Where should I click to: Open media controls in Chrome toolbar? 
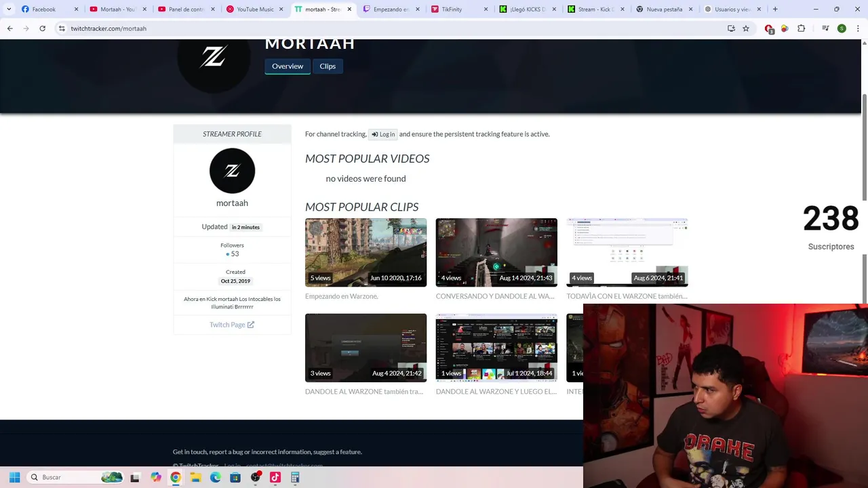click(825, 28)
